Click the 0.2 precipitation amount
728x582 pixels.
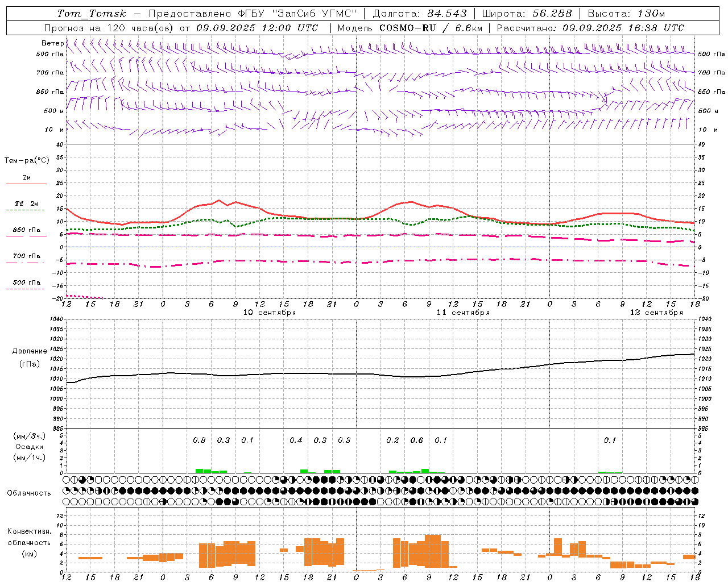click(392, 440)
